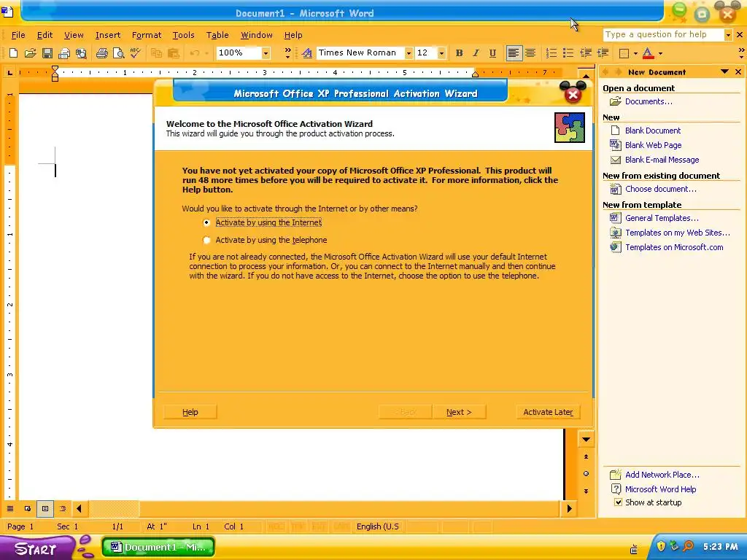
Task: Click the Font Color A icon
Action: click(x=648, y=52)
